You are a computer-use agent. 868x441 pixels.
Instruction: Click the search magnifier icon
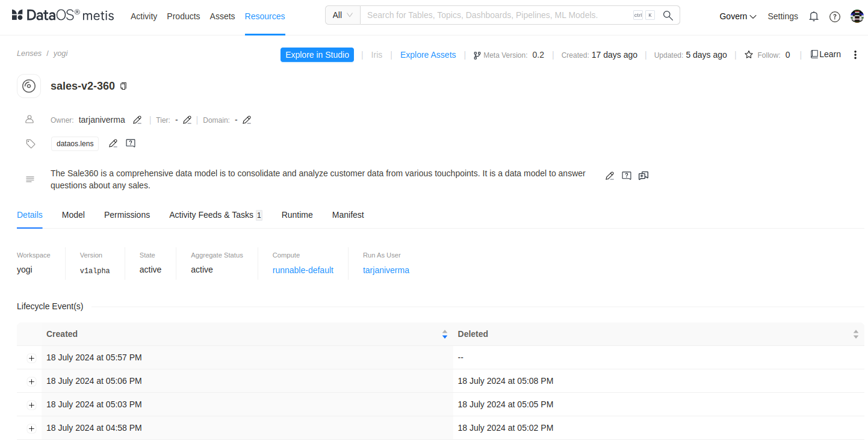[668, 15]
